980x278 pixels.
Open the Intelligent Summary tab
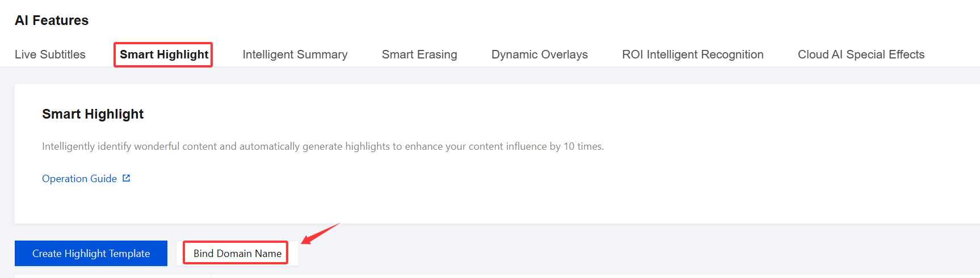coord(295,54)
